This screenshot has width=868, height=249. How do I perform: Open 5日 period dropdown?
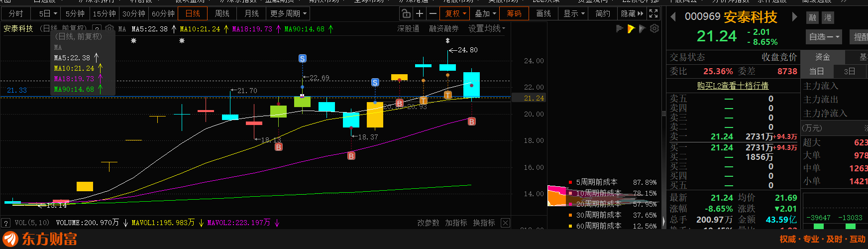click(48, 13)
